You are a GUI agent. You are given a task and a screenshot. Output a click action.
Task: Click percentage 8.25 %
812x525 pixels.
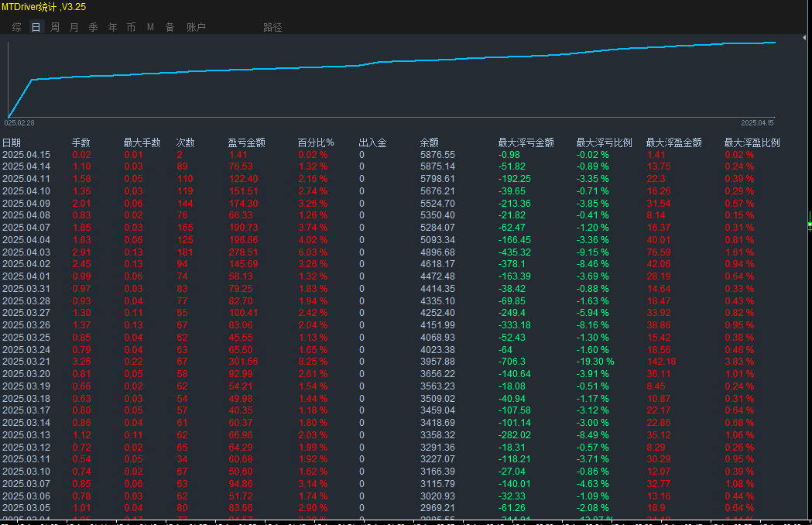pos(313,362)
